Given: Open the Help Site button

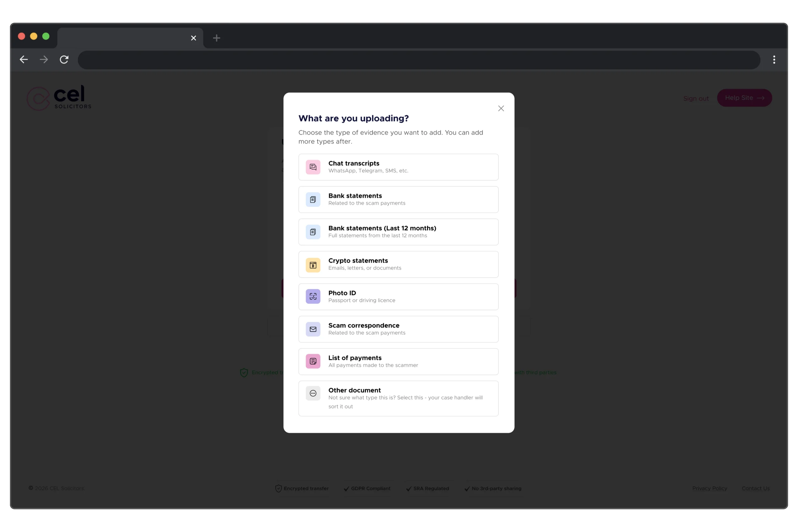Looking at the screenshot, I should (x=744, y=98).
